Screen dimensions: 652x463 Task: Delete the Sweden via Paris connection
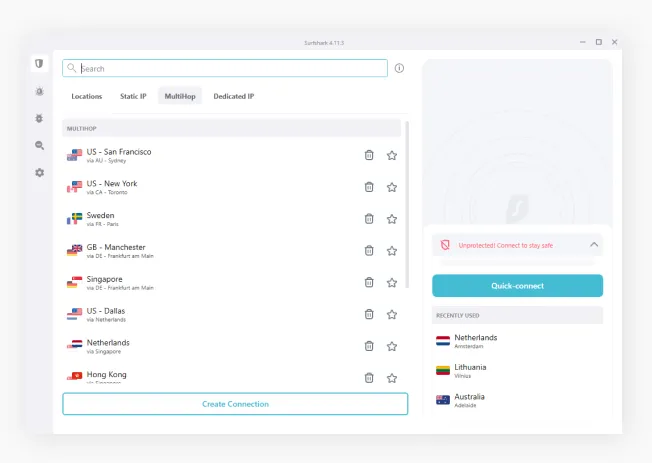(369, 219)
